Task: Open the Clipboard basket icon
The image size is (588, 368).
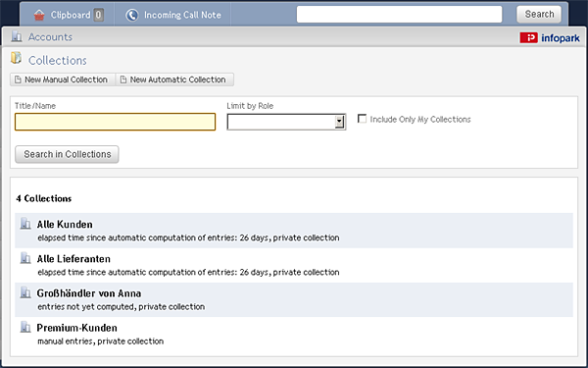Action: pyautogui.click(x=39, y=15)
